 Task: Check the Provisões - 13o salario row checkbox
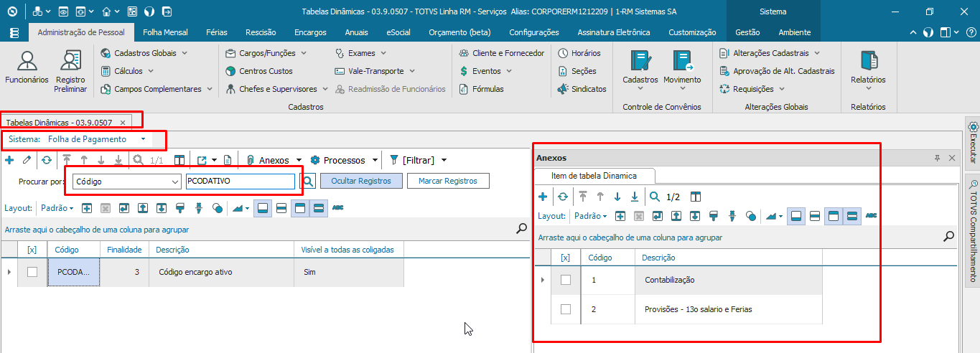click(x=566, y=309)
